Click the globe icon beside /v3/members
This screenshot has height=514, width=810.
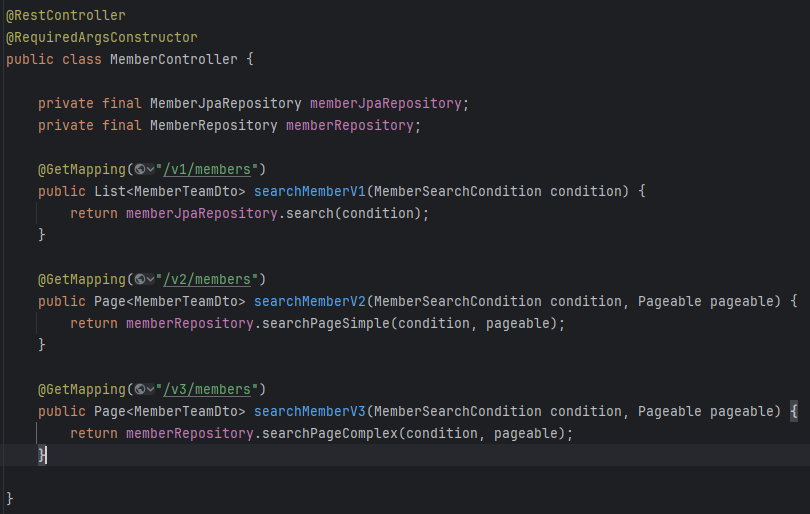[139, 390]
